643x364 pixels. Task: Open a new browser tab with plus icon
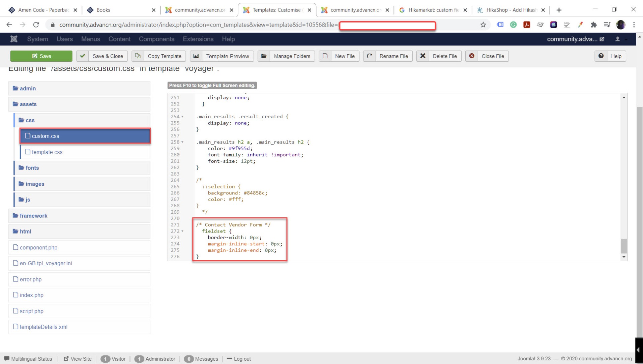559,10
